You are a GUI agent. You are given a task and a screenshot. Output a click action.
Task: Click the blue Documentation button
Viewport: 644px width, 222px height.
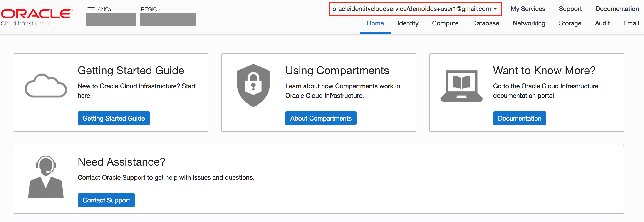pyautogui.click(x=520, y=118)
